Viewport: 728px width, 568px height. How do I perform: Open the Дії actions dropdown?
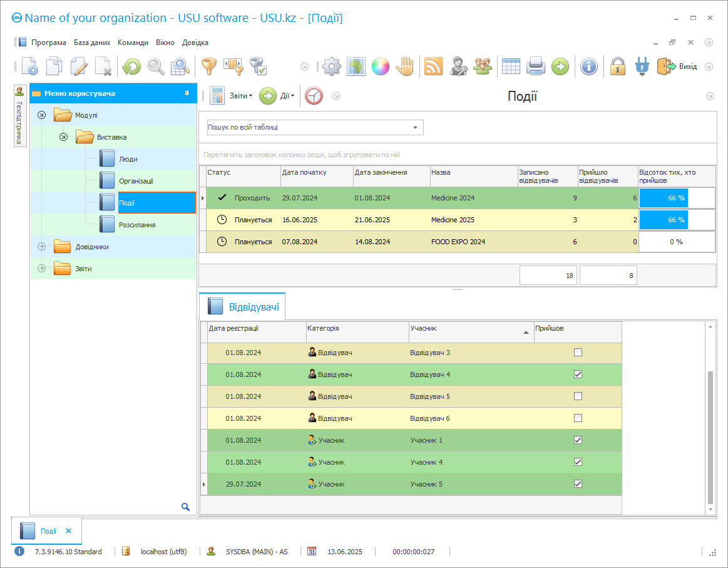[277, 96]
